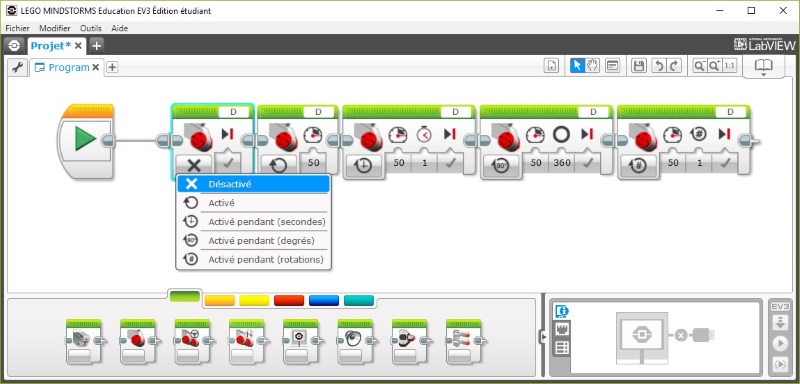Select the hand pan tool

(x=592, y=66)
